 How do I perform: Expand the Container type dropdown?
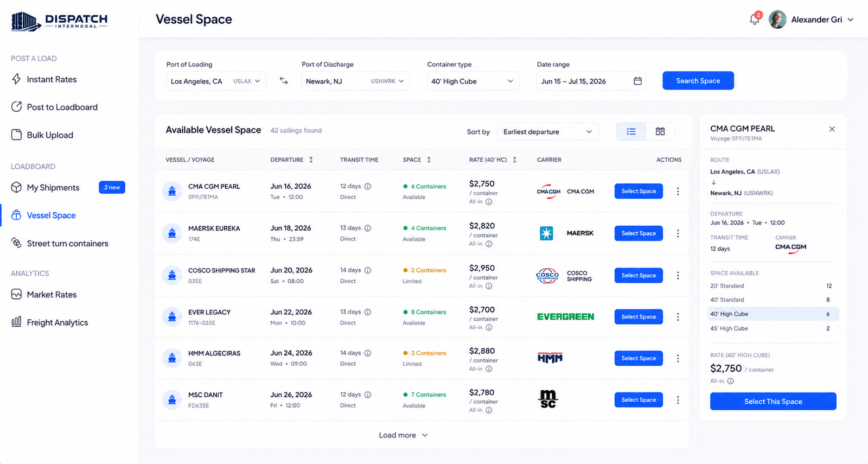coord(473,81)
